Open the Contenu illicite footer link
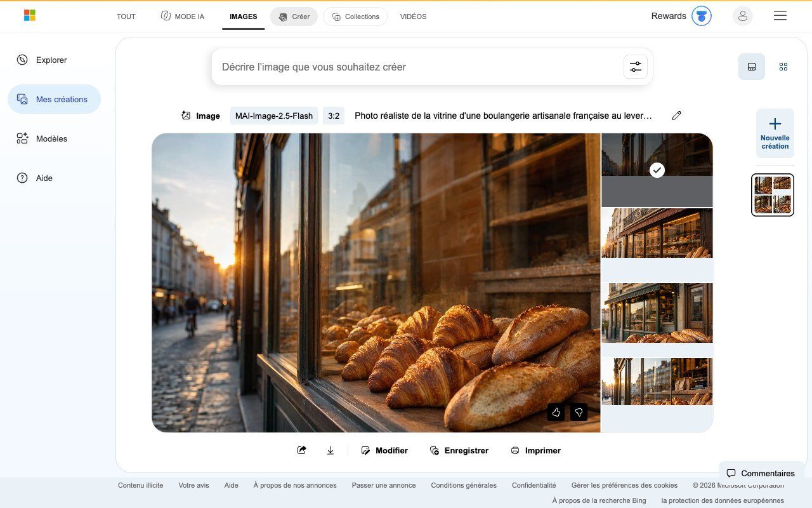 pos(140,485)
